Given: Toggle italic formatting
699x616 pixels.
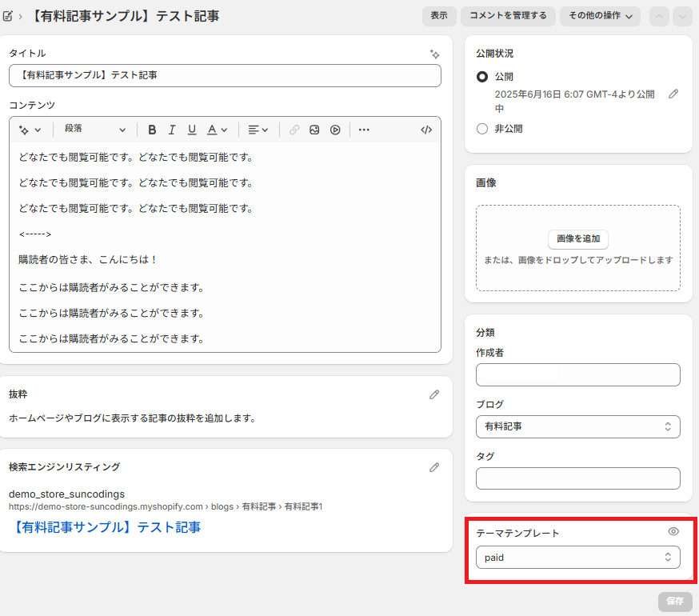Looking at the screenshot, I should (172, 130).
